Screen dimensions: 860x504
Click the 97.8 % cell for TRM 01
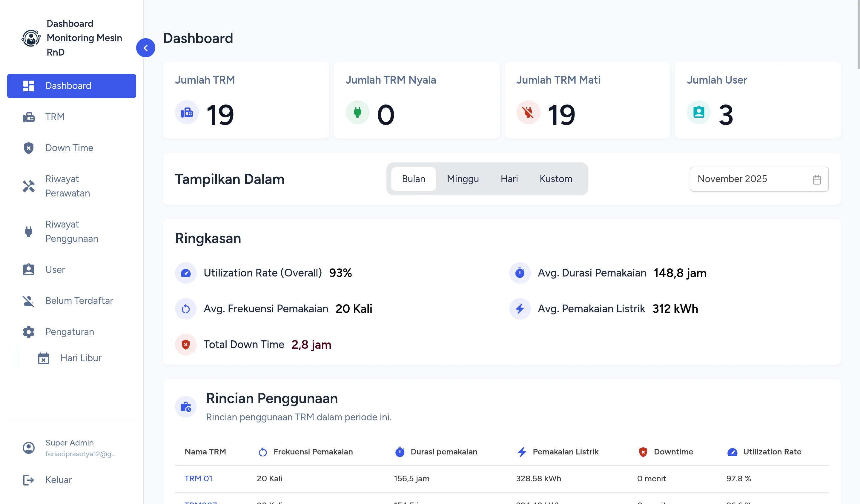738,478
